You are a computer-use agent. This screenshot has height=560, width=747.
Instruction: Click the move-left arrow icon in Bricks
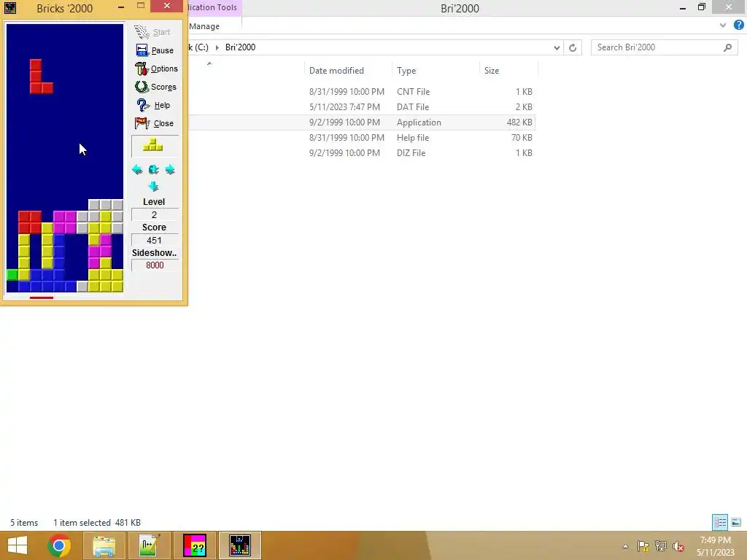point(137,169)
